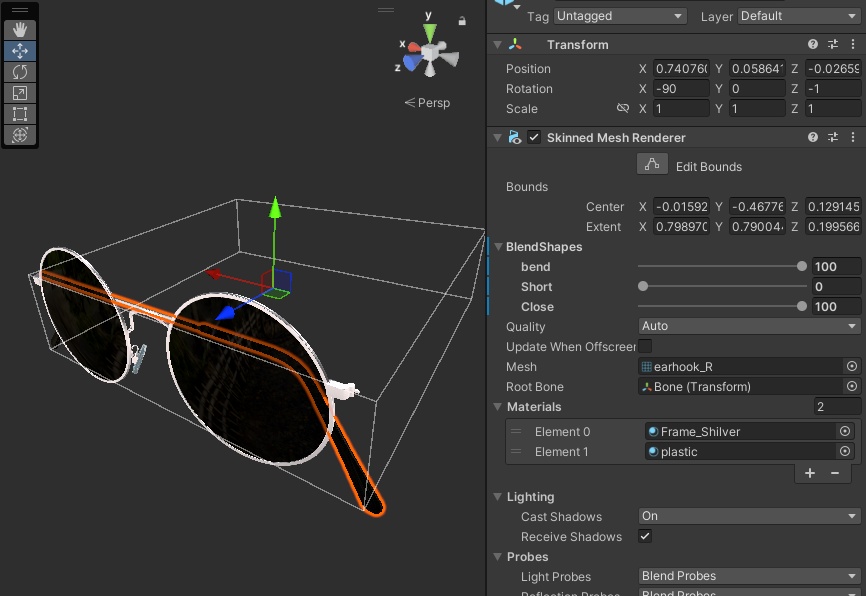This screenshot has width=866, height=596.
Task: Add a material with plus button
Action: coord(810,473)
